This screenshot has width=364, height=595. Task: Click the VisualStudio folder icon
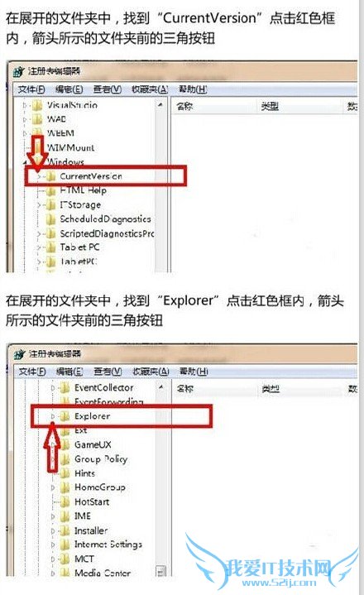point(37,105)
